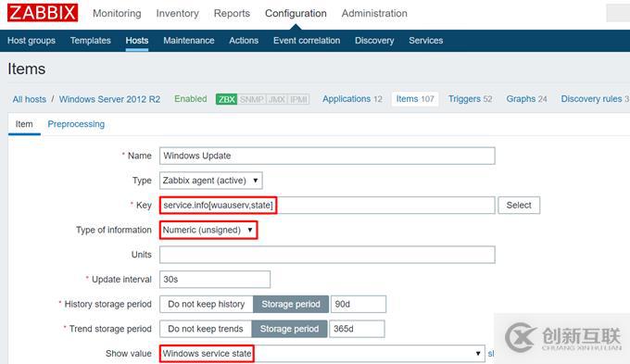
Task: Click the JMX availability indicator
Action: click(276, 99)
